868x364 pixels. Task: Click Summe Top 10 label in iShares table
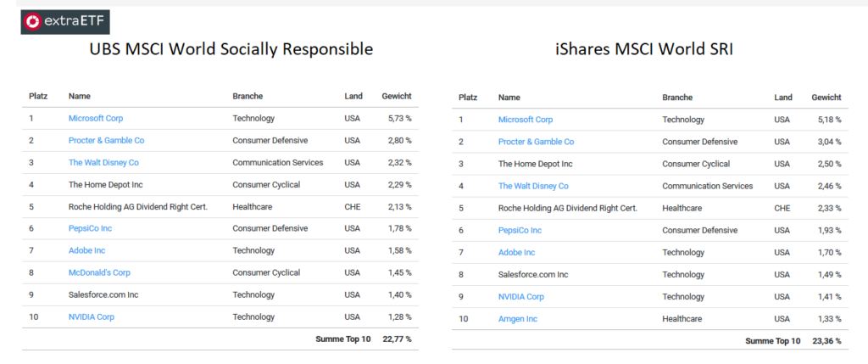point(773,341)
